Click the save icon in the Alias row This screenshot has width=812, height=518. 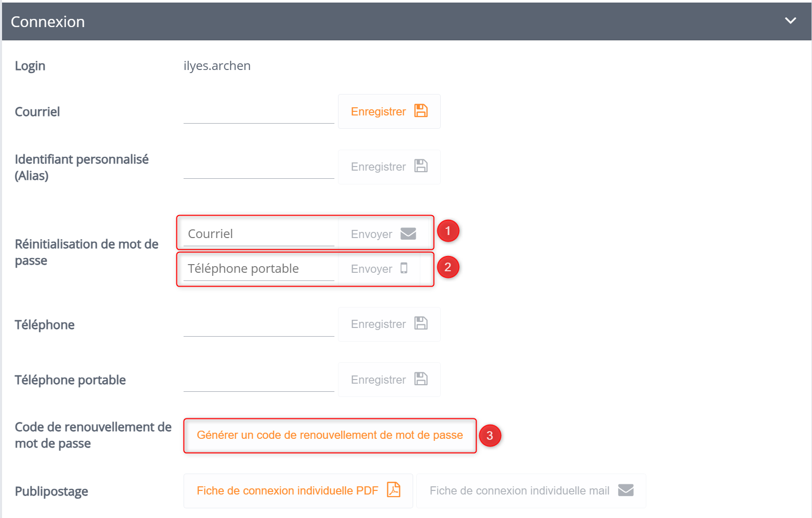pos(421,166)
